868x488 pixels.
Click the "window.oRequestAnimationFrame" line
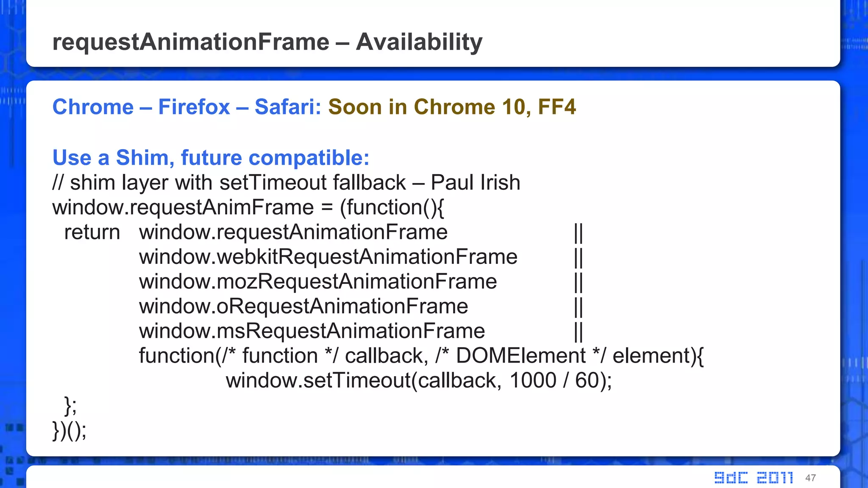[x=303, y=306]
